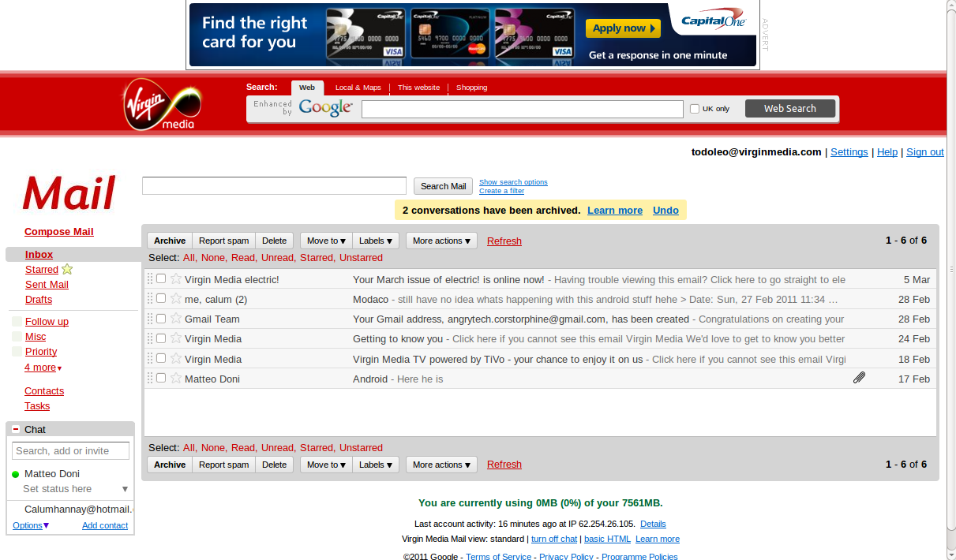956x560 pixels.
Task: Star the Virgin Media TV TiVo email
Action: coord(176,358)
